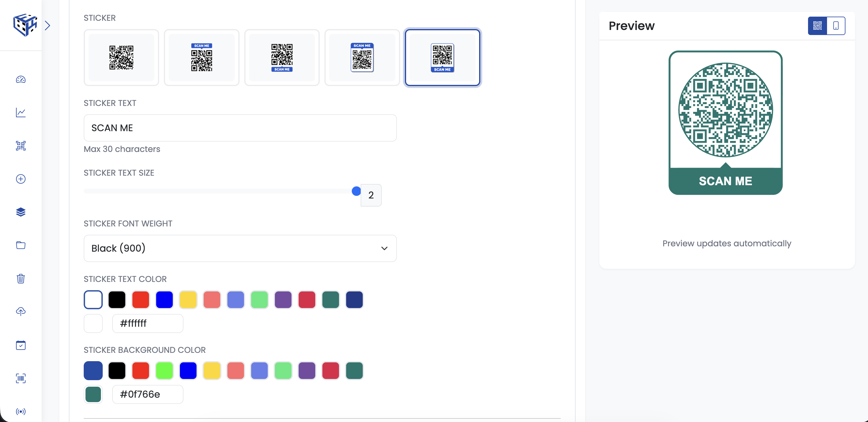
Task: Choose teal sticker background swatch
Action: pos(354,371)
